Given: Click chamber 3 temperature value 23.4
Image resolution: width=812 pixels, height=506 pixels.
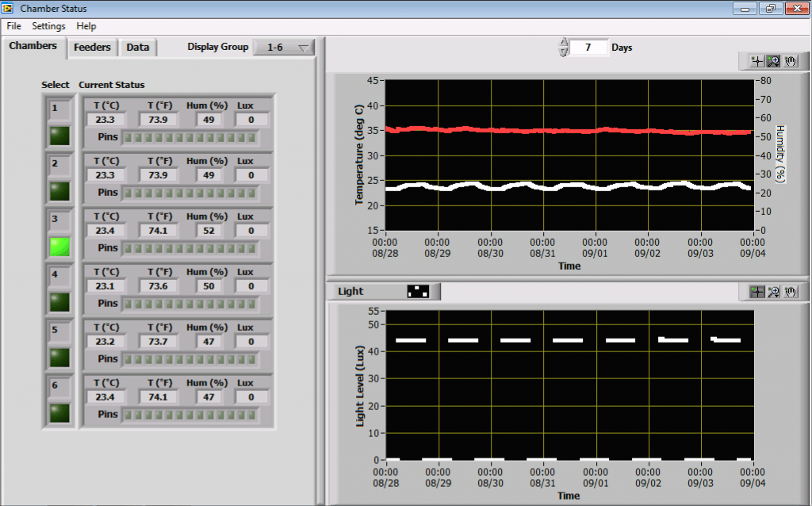Looking at the screenshot, I should (105, 231).
